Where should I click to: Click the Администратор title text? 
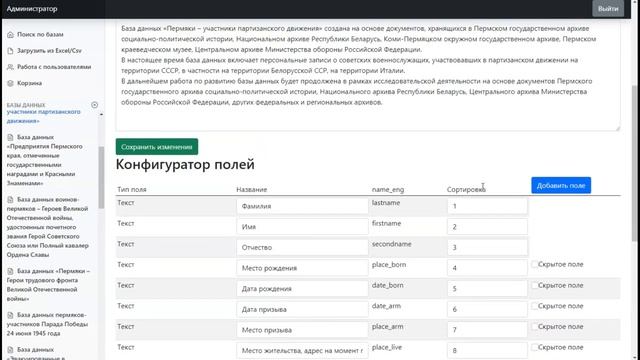32,9
